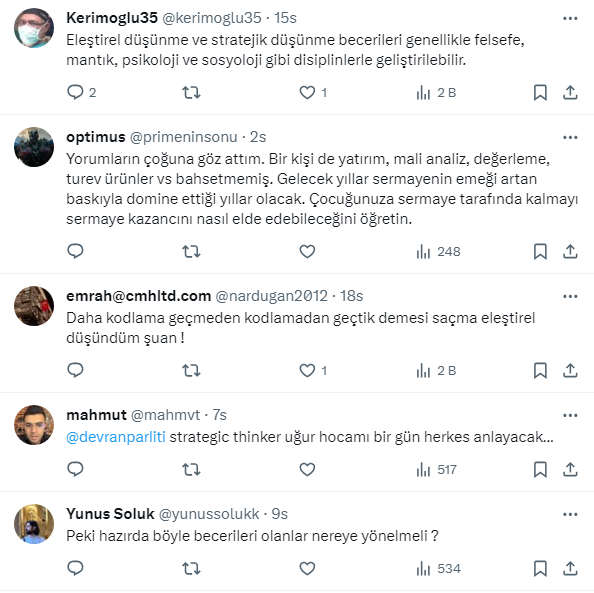The width and height of the screenshot is (594, 593).
Task: View analytics showing 248 views
Action: click(x=438, y=252)
